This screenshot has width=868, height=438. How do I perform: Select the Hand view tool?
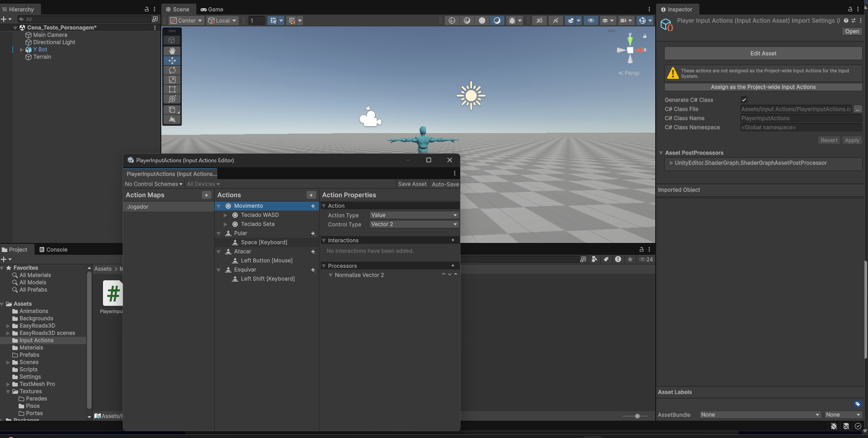(172, 51)
